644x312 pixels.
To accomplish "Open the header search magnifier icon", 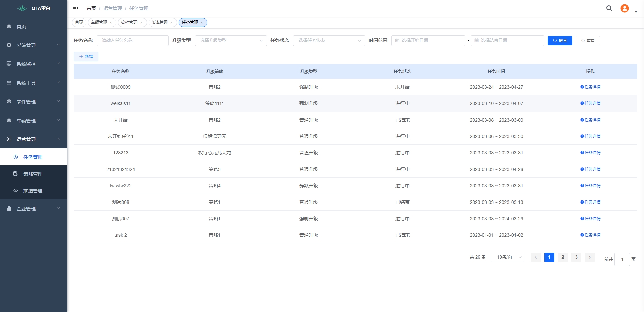I will pos(609,8).
